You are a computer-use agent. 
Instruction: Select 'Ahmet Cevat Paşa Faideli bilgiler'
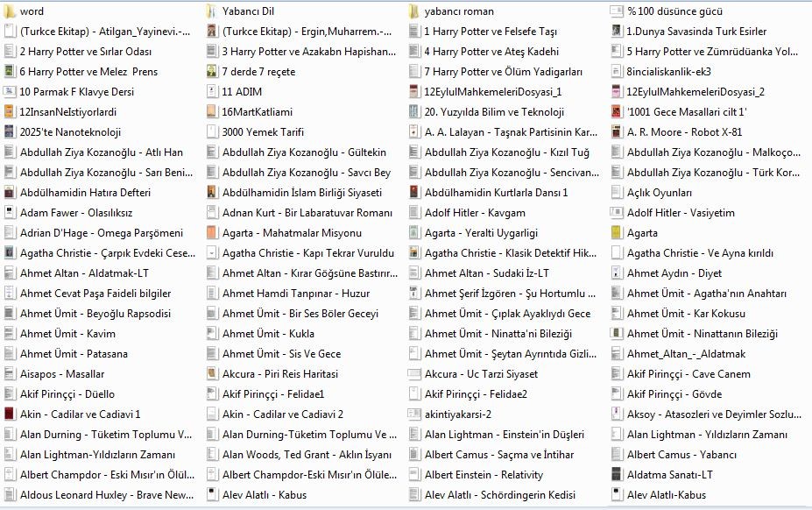click(95, 294)
